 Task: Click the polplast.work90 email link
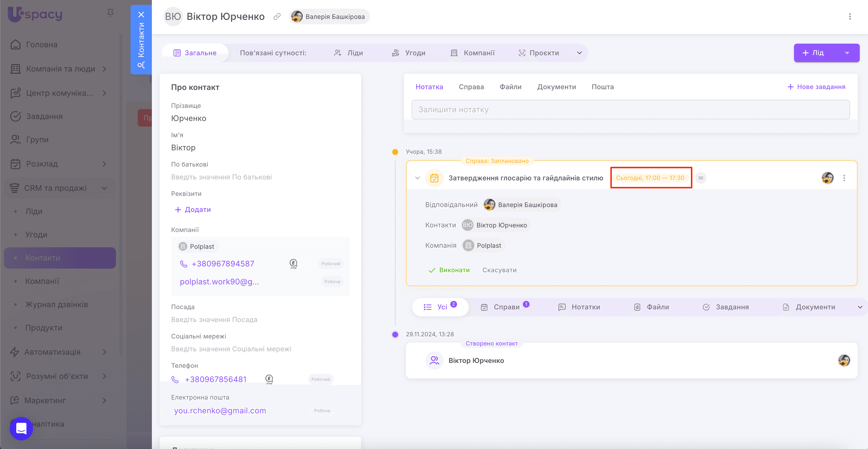pos(219,281)
